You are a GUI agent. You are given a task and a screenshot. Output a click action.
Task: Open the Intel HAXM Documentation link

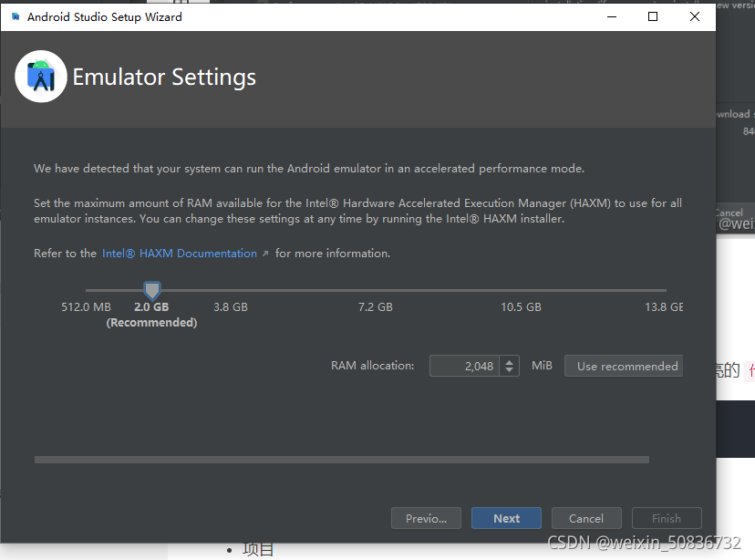179,254
